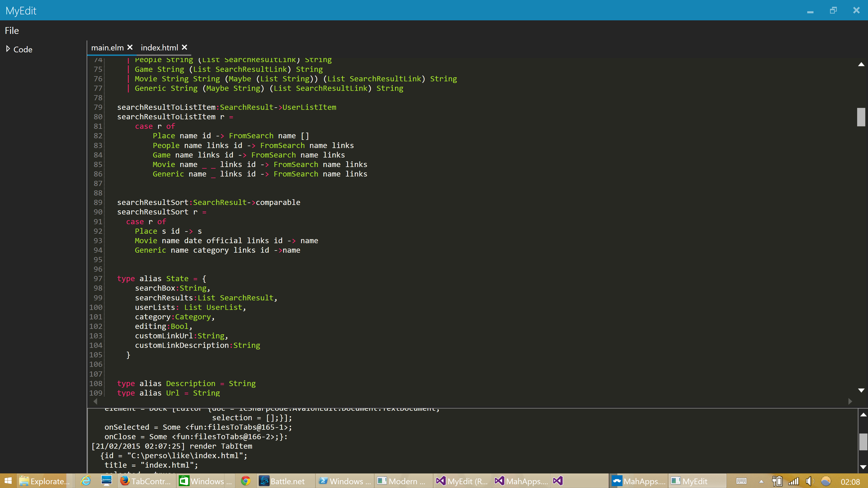Viewport: 868px width, 488px height.
Task: Open the Windows Start button
Action: (8, 481)
